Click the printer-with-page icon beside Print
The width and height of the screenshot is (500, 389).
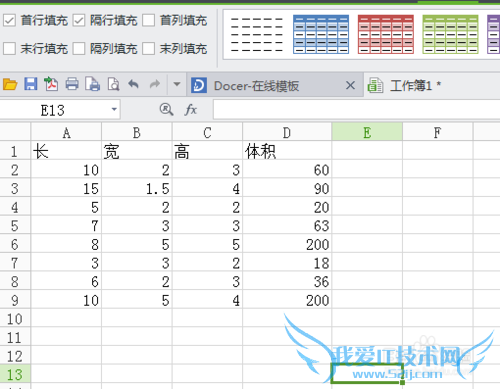click(x=92, y=84)
